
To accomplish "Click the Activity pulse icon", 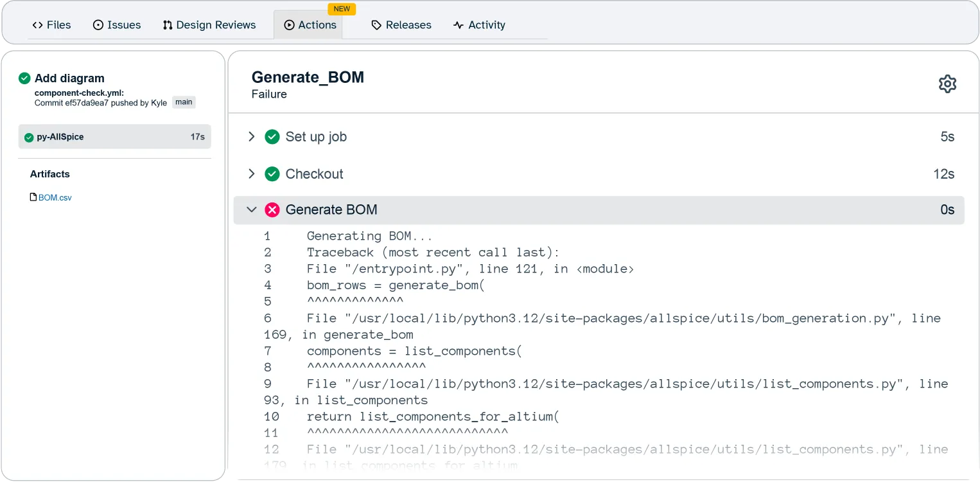I will click(x=459, y=25).
